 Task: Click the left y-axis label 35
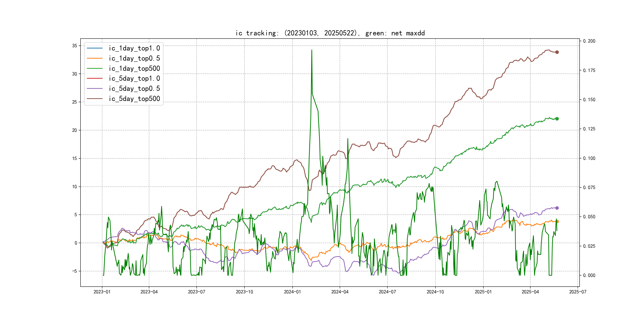coord(75,46)
